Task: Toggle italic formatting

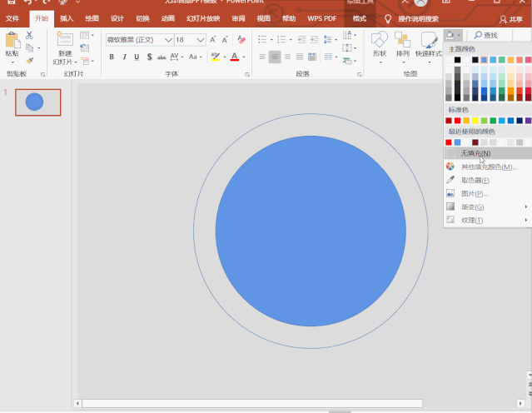Action: click(124, 57)
